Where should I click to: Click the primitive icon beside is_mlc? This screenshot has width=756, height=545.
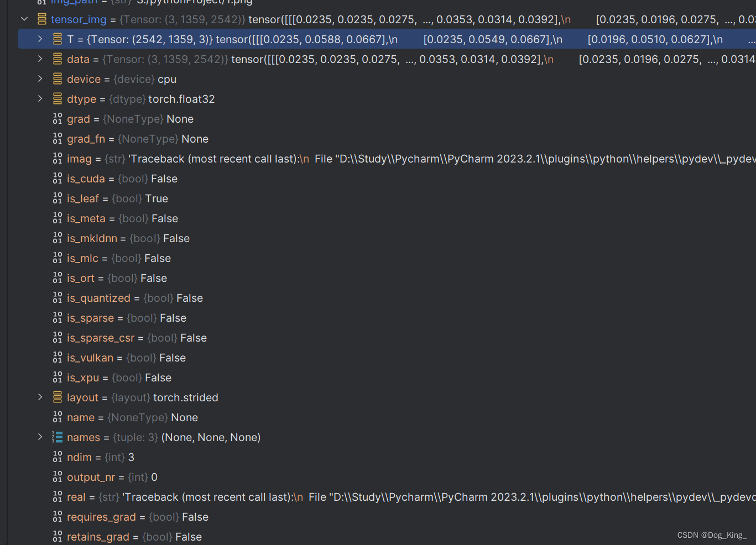pyautogui.click(x=58, y=258)
